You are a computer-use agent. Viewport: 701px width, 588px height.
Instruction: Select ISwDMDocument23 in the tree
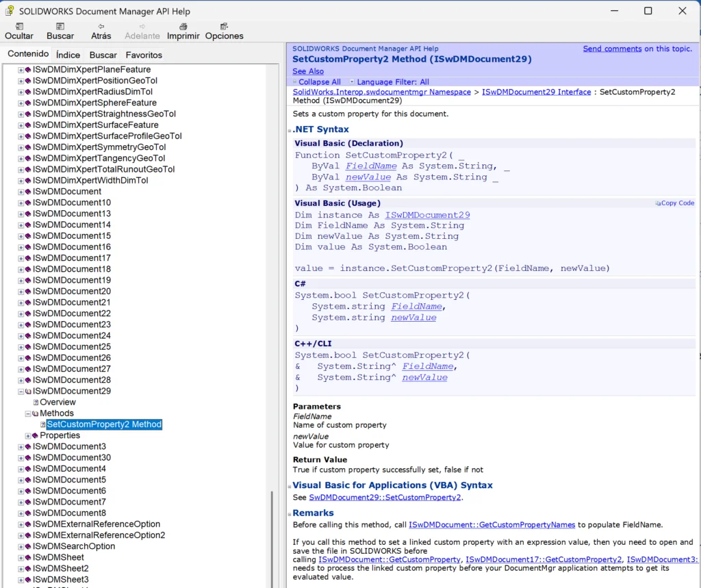[71, 324]
